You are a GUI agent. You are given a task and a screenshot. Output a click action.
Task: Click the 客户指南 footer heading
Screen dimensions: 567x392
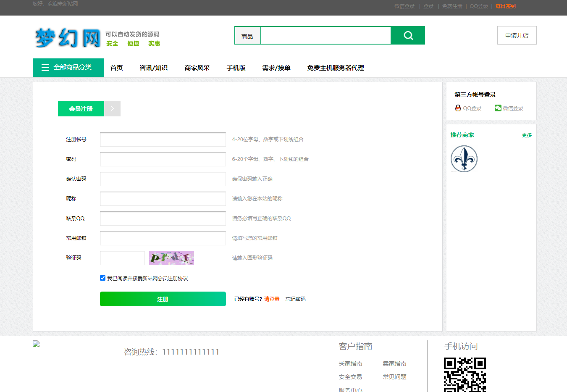tap(355, 347)
